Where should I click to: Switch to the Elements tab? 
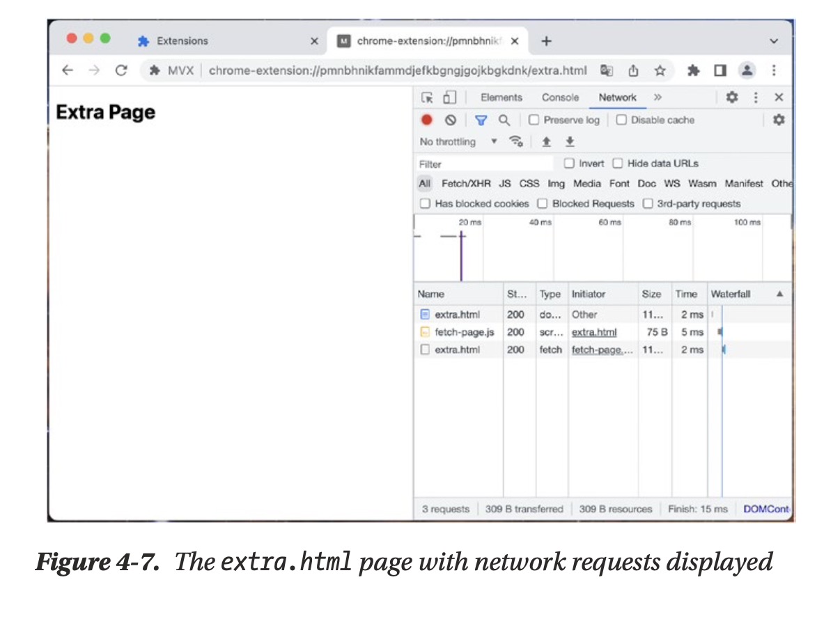click(x=501, y=97)
